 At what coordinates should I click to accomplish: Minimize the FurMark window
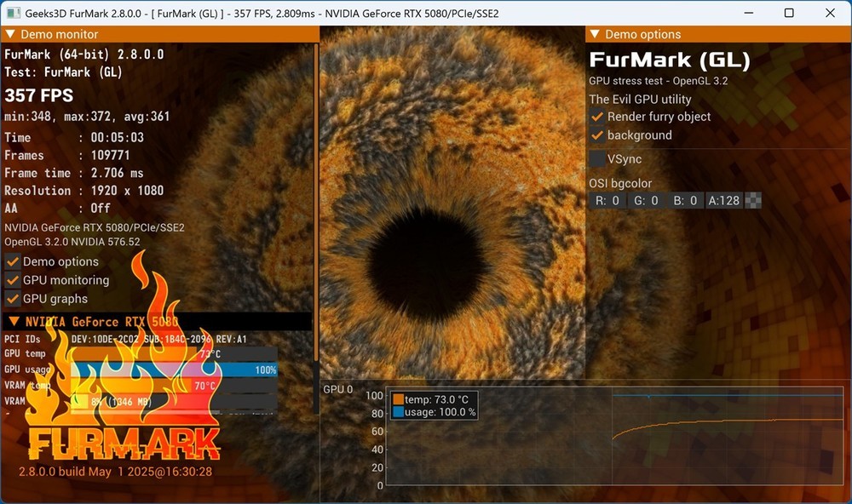pyautogui.click(x=749, y=13)
